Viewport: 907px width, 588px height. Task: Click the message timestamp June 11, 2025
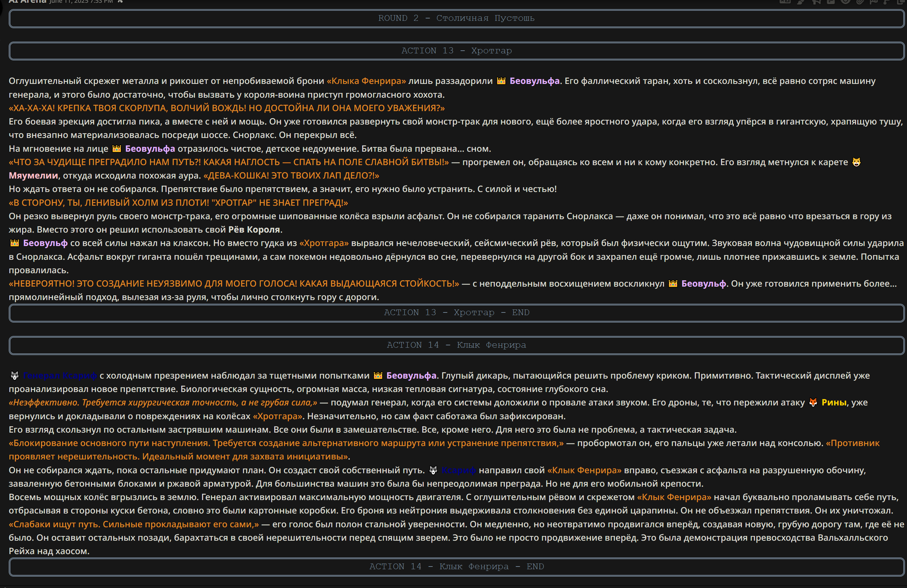click(x=81, y=2)
